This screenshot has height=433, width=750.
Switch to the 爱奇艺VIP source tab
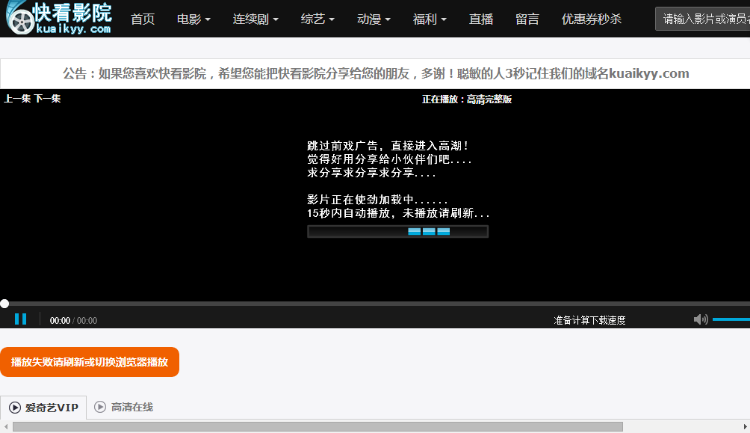44,408
